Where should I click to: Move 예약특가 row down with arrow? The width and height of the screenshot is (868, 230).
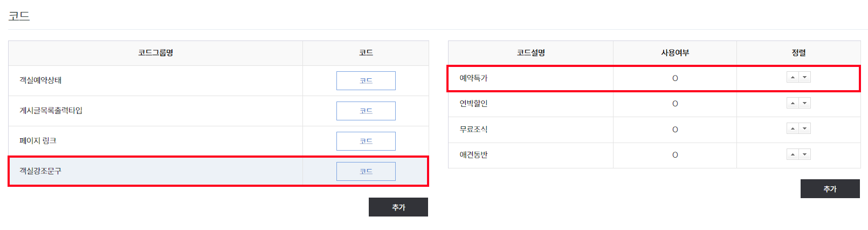coord(805,77)
